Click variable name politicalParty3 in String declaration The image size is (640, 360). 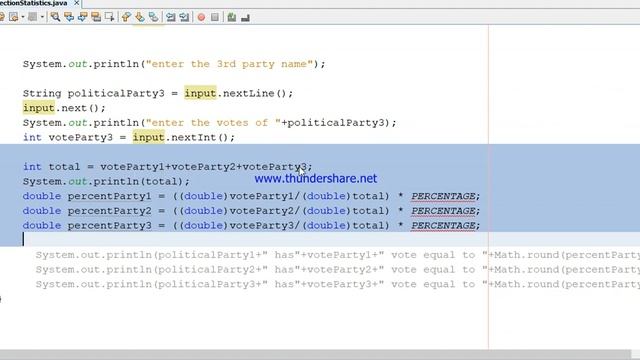coord(116,93)
